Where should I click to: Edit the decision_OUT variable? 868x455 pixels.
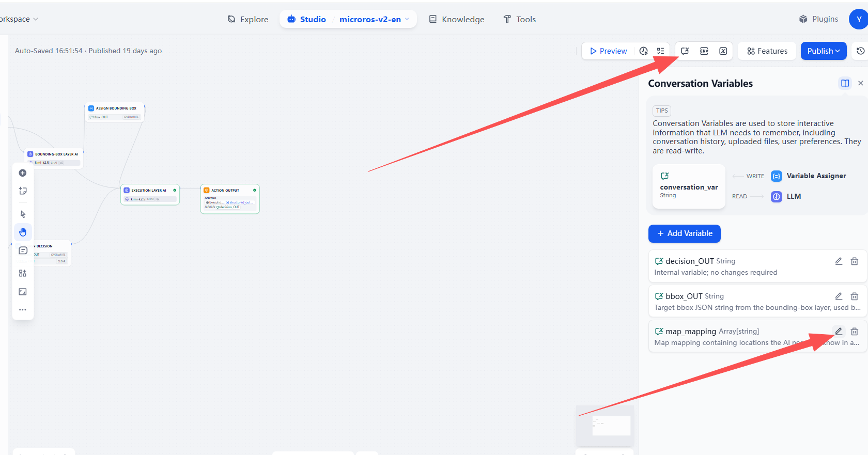[x=839, y=261]
